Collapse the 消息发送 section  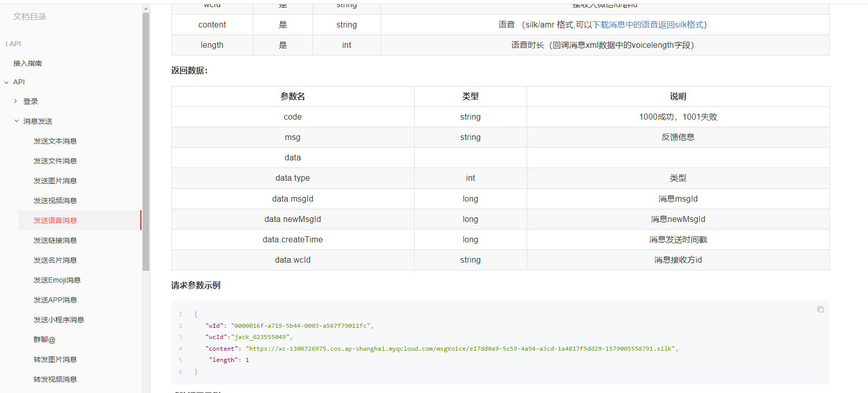pyautogui.click(x=16, y=121)
